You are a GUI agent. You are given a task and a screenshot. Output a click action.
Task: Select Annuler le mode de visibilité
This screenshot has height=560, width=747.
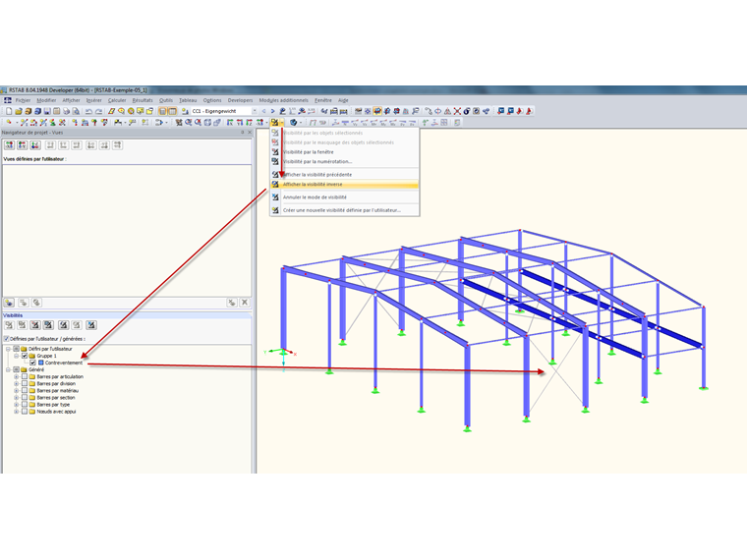click(x=344, y=197)
